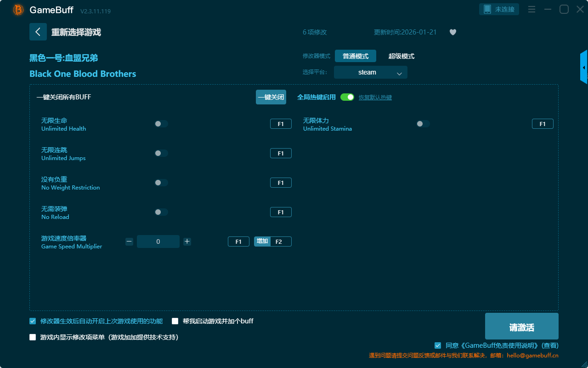Expand the blue side panel arrow
This screenshot has width=588, height=368.
click(x=583, y=68)
